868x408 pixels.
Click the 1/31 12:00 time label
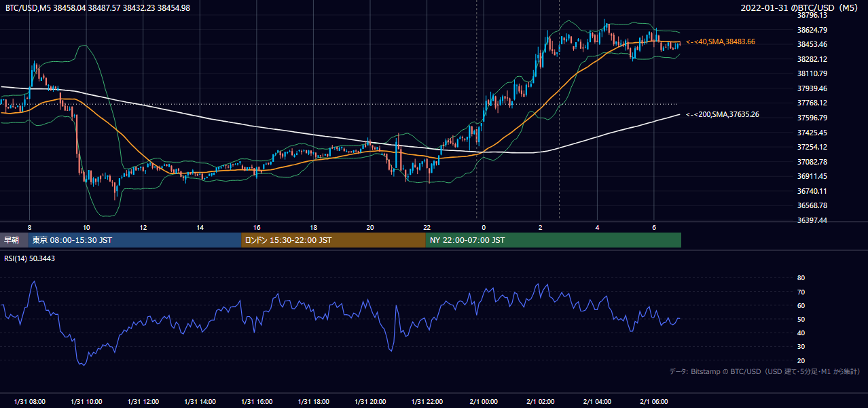(143, 402)
